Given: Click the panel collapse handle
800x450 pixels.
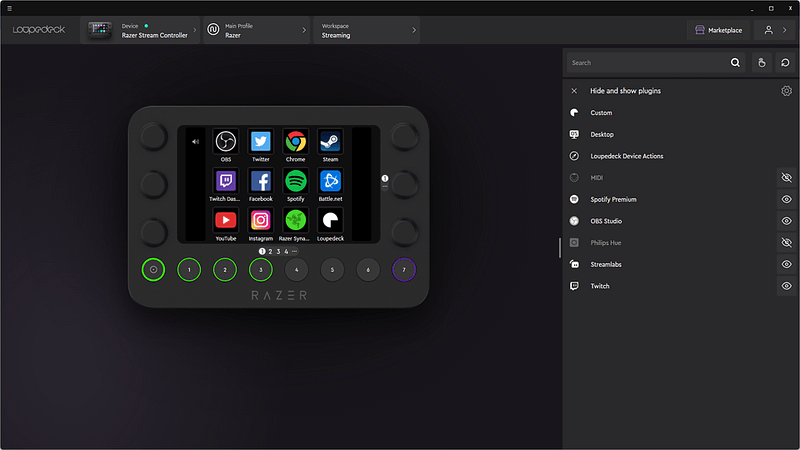Looking at the screenshot, I should click(x=560, y=248).
